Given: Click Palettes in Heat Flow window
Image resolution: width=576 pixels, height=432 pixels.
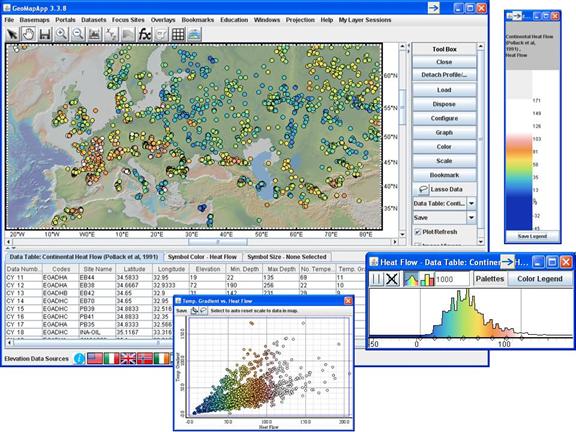Looking at the screenshot, I should click(x=490, y=279).
